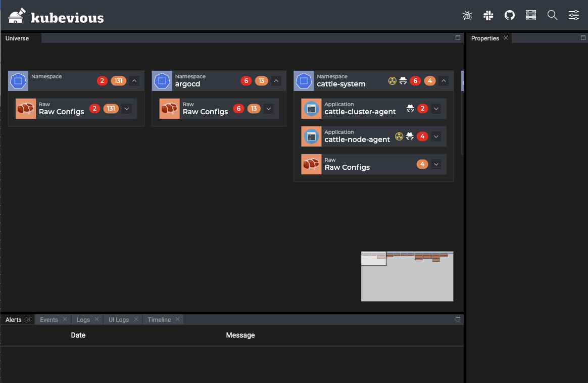The width and height of the screenshot is (588, 383).
Task: Click the Message column header
Action: click(240, 336)
